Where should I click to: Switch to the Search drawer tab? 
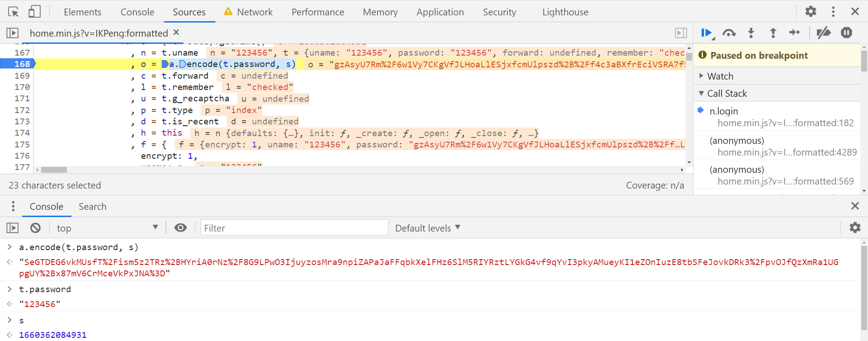coord(93,206)
